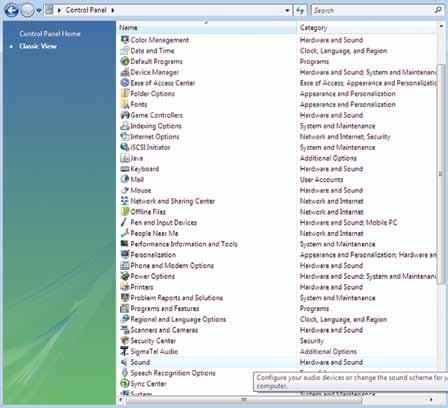Sort by the Category column header
The height and width of the screenshot is (408, 448).
point(366,28)
